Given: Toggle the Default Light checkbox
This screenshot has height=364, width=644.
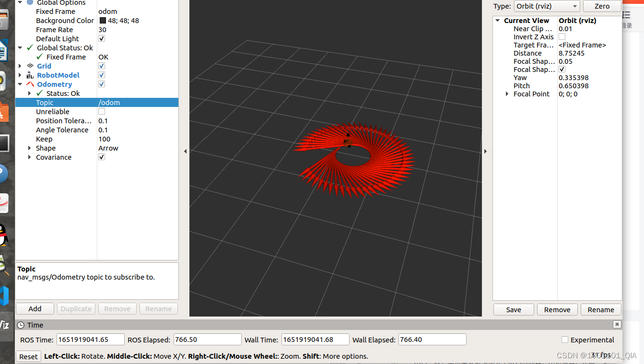Looking at the screenshot, I should coord(102,38).
